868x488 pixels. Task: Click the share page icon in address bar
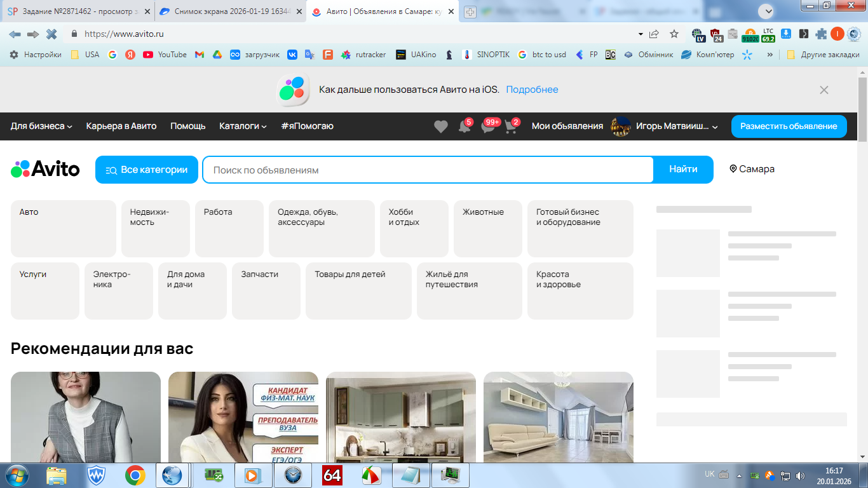point(654,34)
